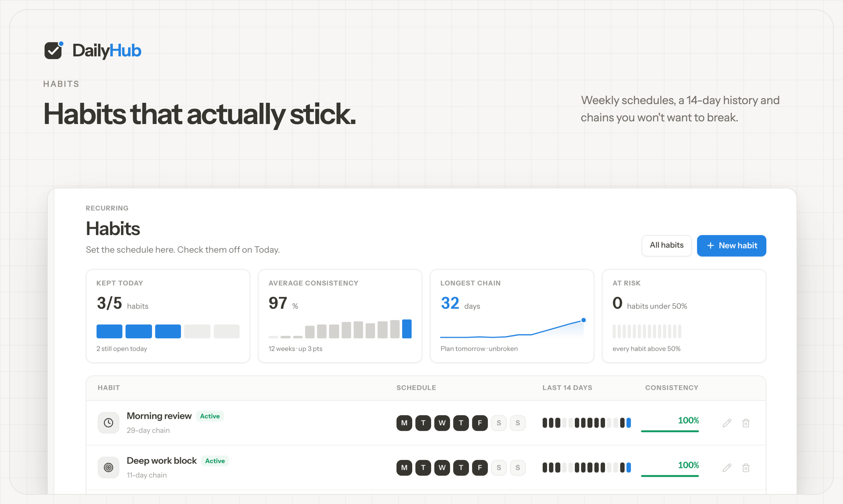Toggle Wednesday for Deep work block
Viewport: 843px width, 504px height.
click(442, 468)
